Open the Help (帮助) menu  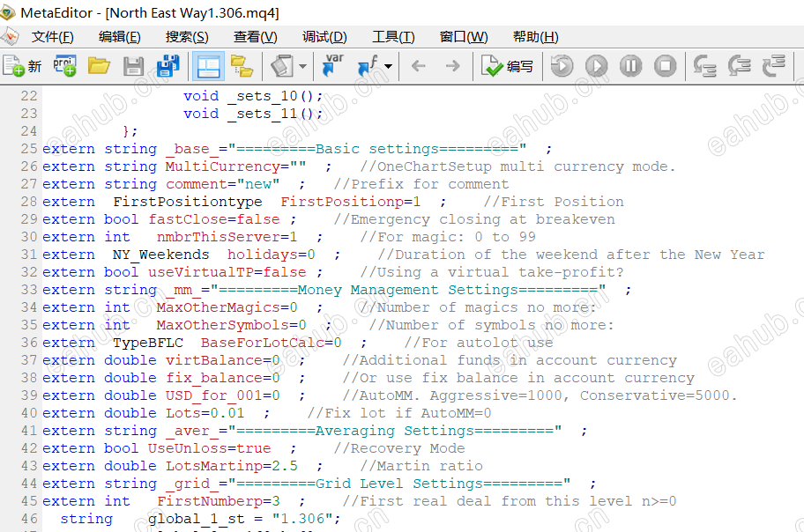[x=535, y=37]
